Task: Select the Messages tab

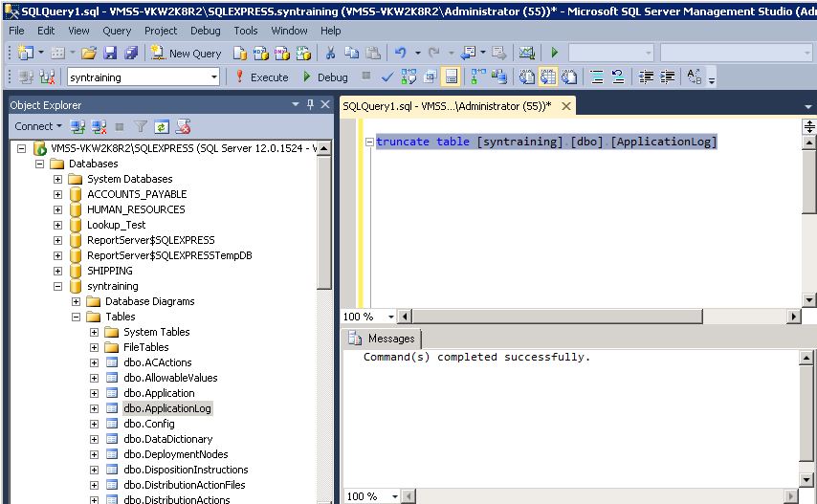Action: [x=383, y=339]
